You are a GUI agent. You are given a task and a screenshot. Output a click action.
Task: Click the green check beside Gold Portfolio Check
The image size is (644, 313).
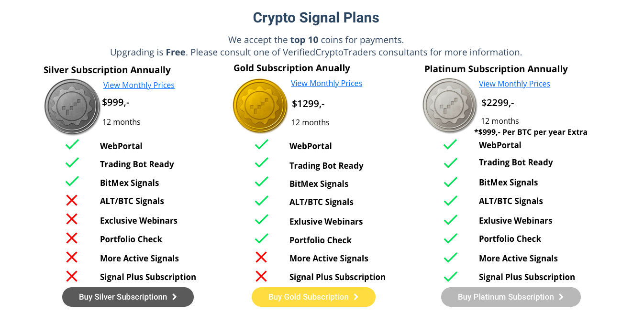point(261,238)
